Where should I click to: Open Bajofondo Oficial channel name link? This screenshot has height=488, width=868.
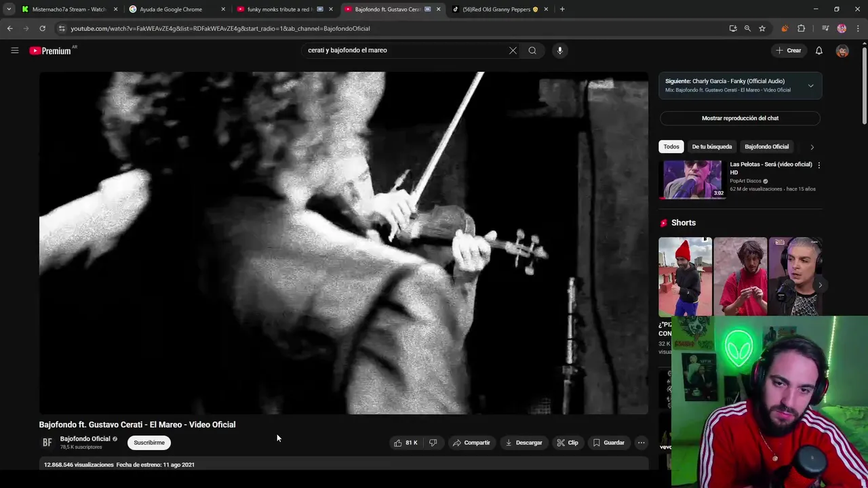(85, 439)
